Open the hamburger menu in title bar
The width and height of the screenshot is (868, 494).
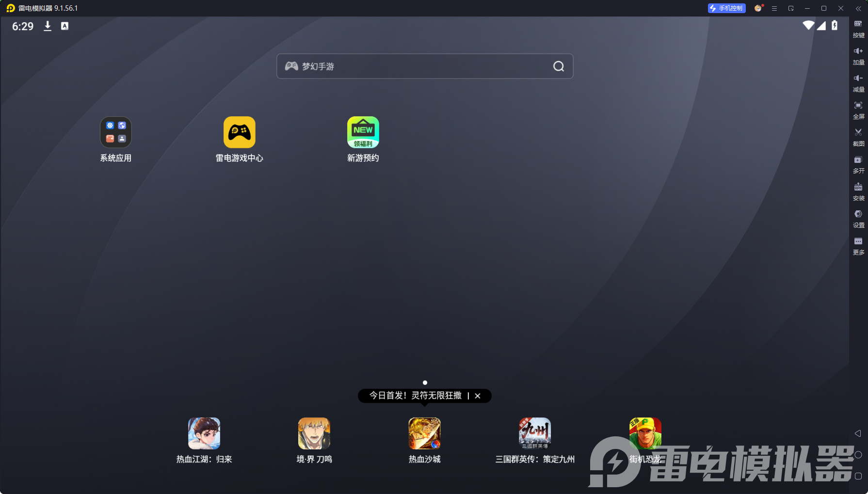tap(774, 8)
